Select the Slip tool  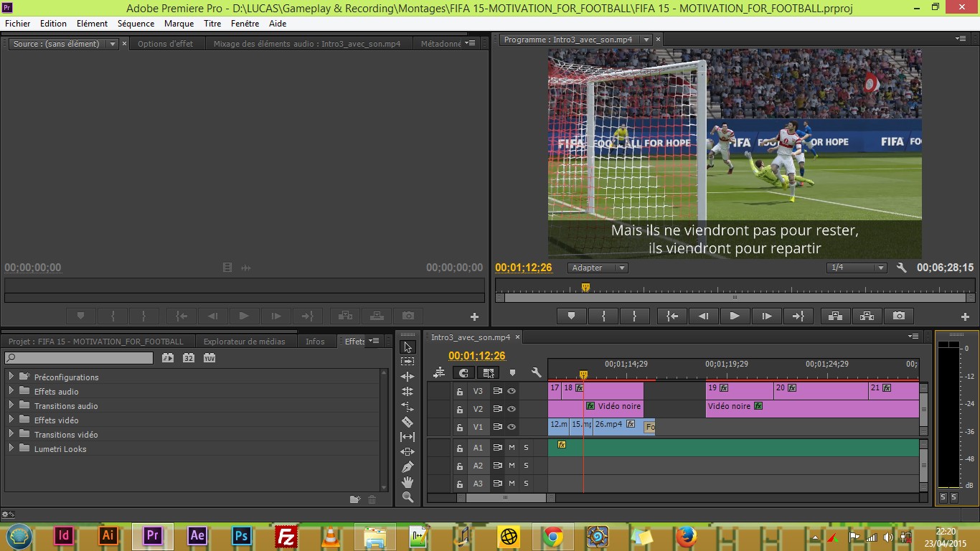click(407, 437)
